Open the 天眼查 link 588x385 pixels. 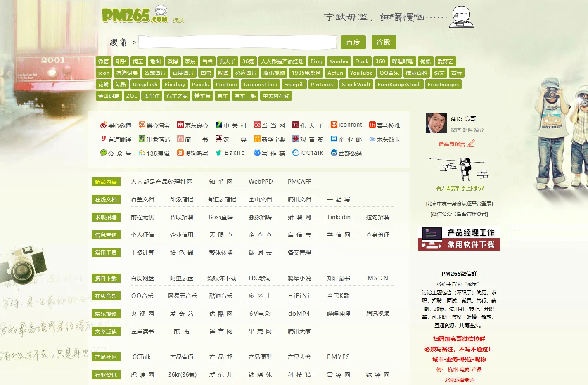click(x=221, y=235)
